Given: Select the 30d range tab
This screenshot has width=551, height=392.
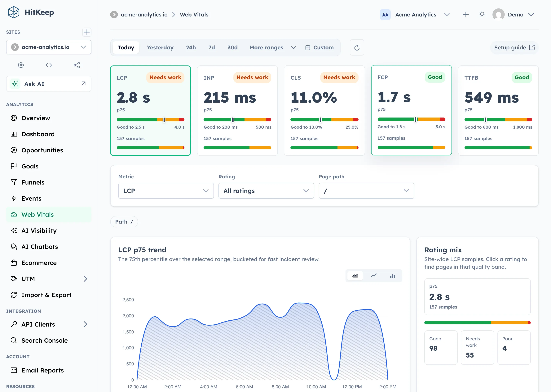Looking at the screenshot, I should pos(233,47).
